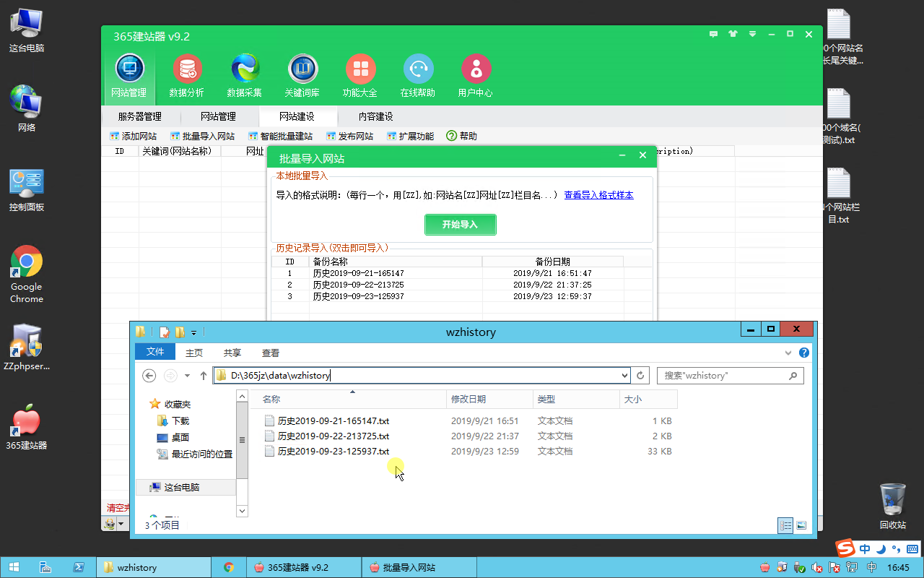This screenshot has height=578, width=924.
Task: Click refresh button beside address bar
Action: (x=640, y=376)
